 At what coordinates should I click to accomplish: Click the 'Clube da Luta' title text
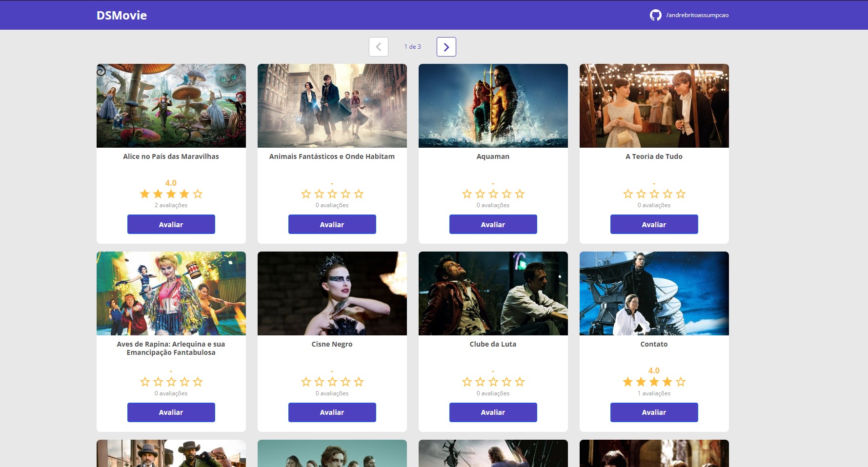(x=493, y=344)
